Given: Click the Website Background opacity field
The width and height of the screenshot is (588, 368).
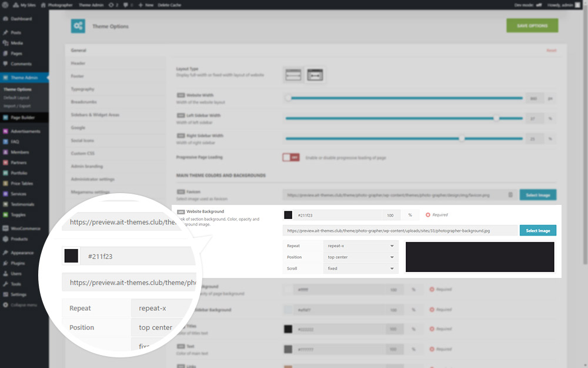Looking at the screenshot, I should point(391,215).
